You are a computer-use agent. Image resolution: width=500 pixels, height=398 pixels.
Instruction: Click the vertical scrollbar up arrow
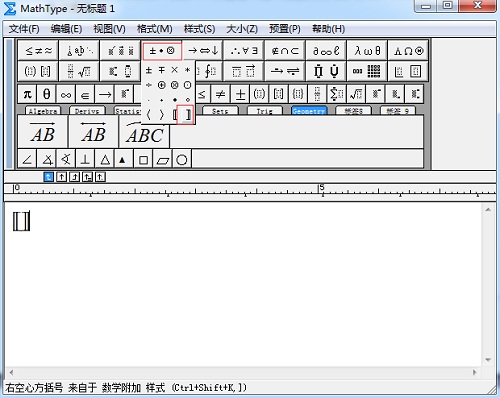pos(488,210)
